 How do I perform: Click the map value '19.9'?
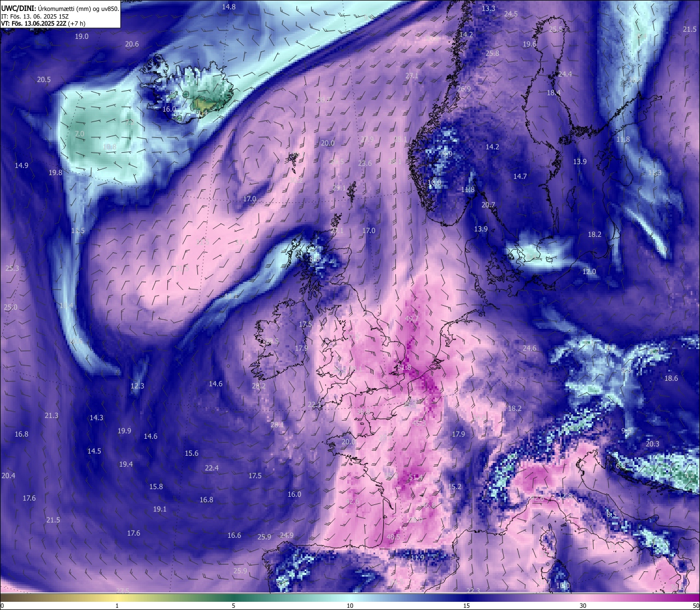pos(124,431)
